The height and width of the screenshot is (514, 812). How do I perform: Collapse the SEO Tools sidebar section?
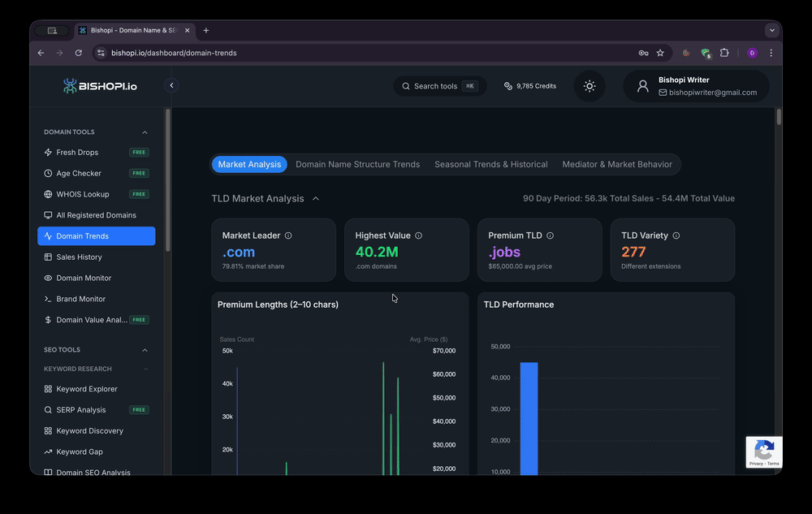(x=145, y=351)
